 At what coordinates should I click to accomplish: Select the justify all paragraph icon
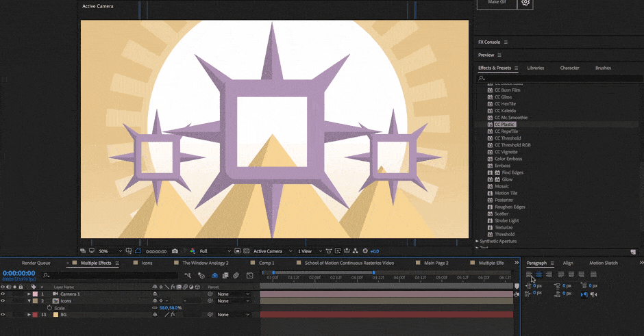click(x=593, y=274)
